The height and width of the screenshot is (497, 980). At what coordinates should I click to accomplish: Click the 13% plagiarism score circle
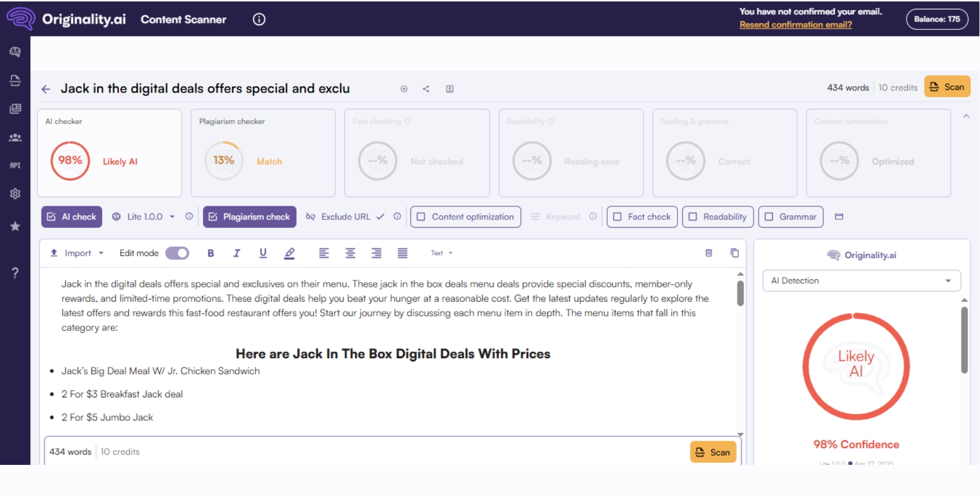pos(224,161)
